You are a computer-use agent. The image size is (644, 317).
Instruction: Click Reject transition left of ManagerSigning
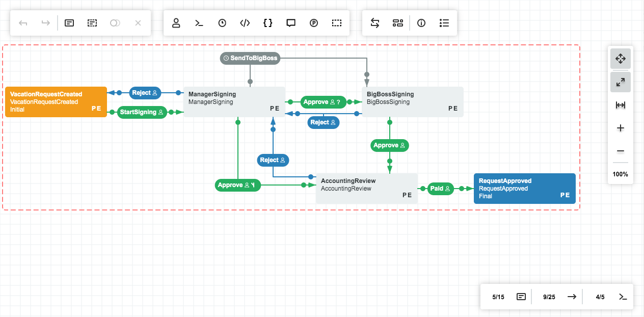[145, 93]
